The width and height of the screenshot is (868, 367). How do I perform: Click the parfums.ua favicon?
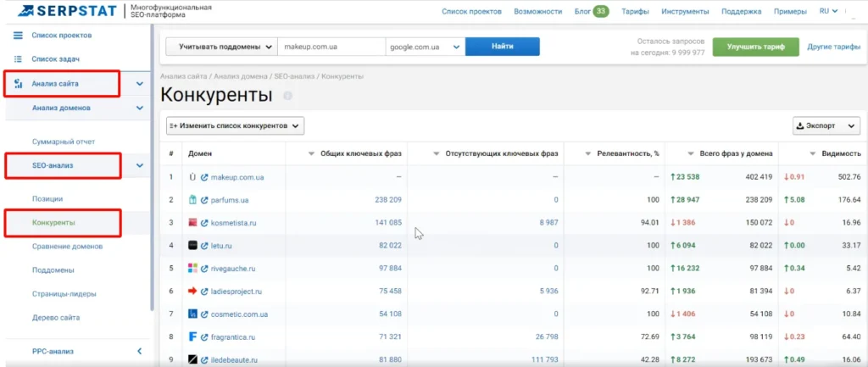pos(192,200)
